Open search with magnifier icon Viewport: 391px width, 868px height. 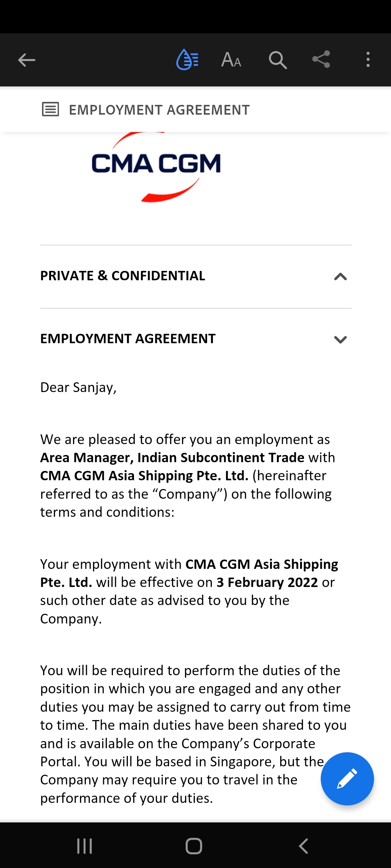278,60
